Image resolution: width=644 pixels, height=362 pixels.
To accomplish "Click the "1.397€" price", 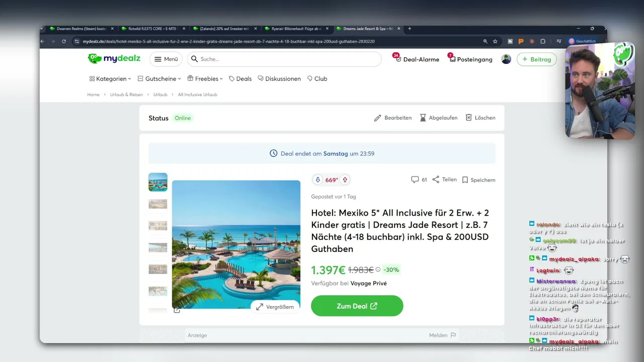I will (x=328, y=270).
